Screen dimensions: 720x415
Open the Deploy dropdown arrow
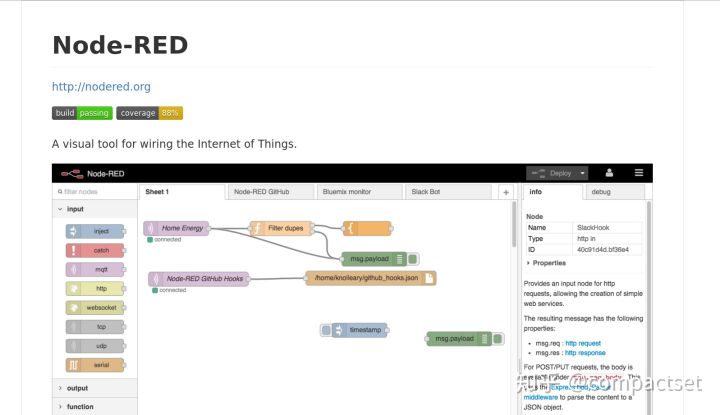(x=583, y=173)
